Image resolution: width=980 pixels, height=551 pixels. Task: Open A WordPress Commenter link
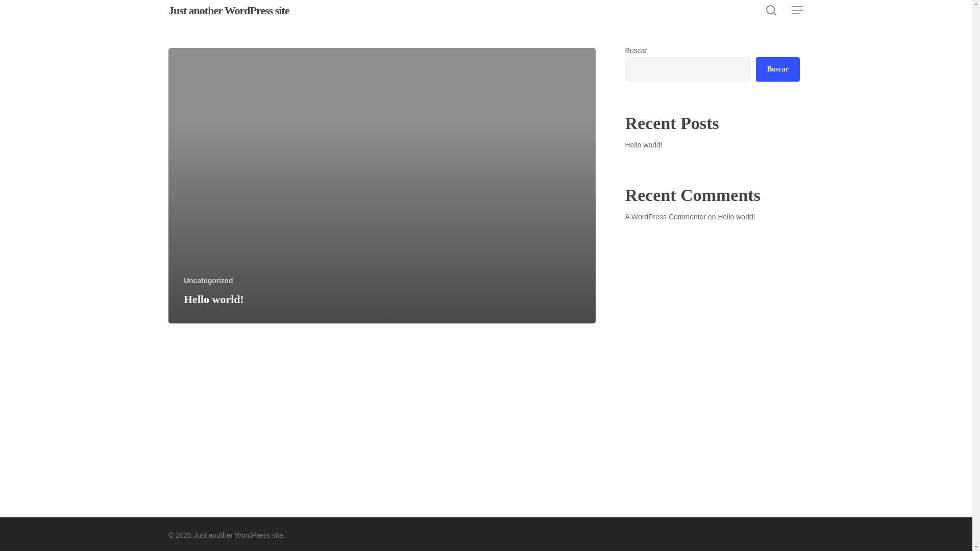tap(665, 217)
